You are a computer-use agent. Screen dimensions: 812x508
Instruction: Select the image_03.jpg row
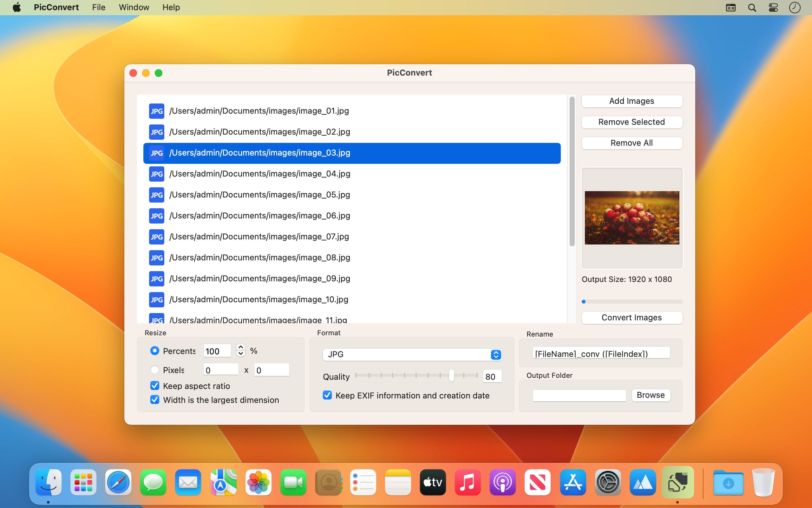(x=352, y=153)
